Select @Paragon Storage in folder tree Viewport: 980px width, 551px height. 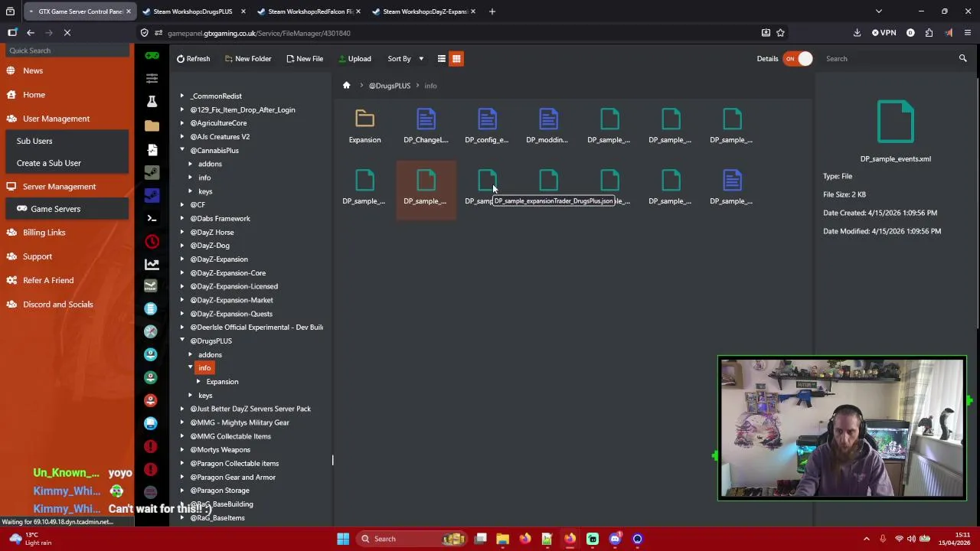(x=220, y=491)
